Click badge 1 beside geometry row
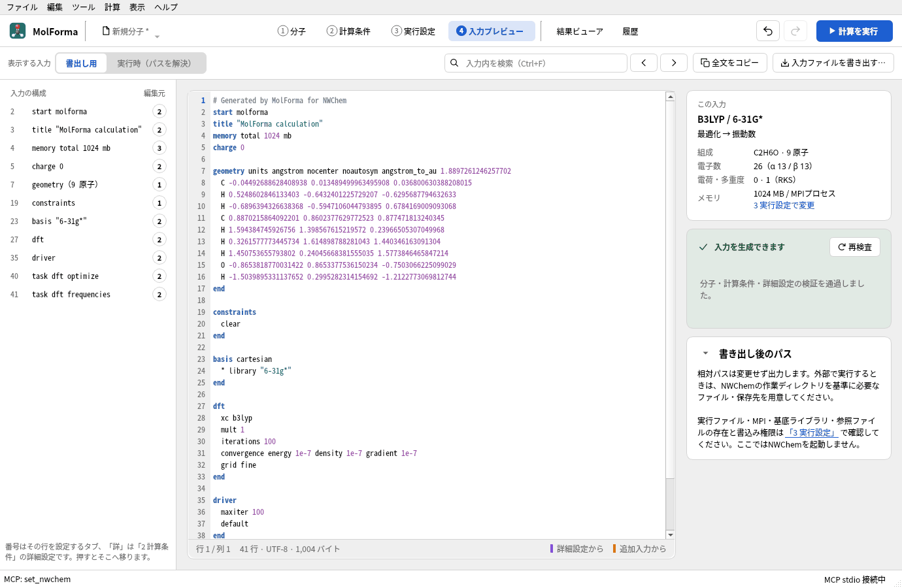Screen dimensions: 902x588 (159, 185)
